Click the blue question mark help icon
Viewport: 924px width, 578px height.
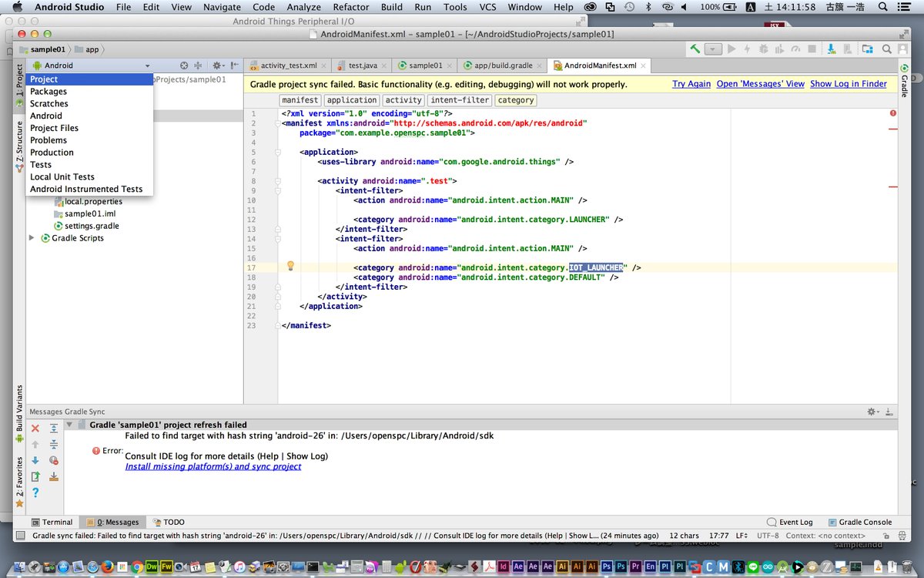pyautogui.click(x=35, y=492)
